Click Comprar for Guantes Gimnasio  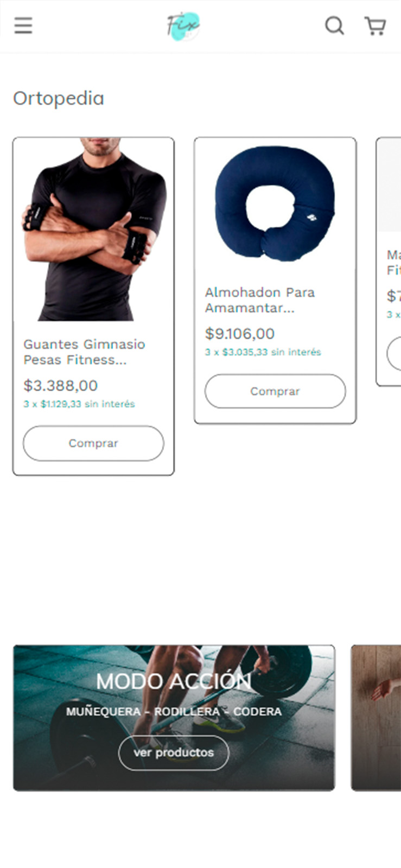[93, 443]
